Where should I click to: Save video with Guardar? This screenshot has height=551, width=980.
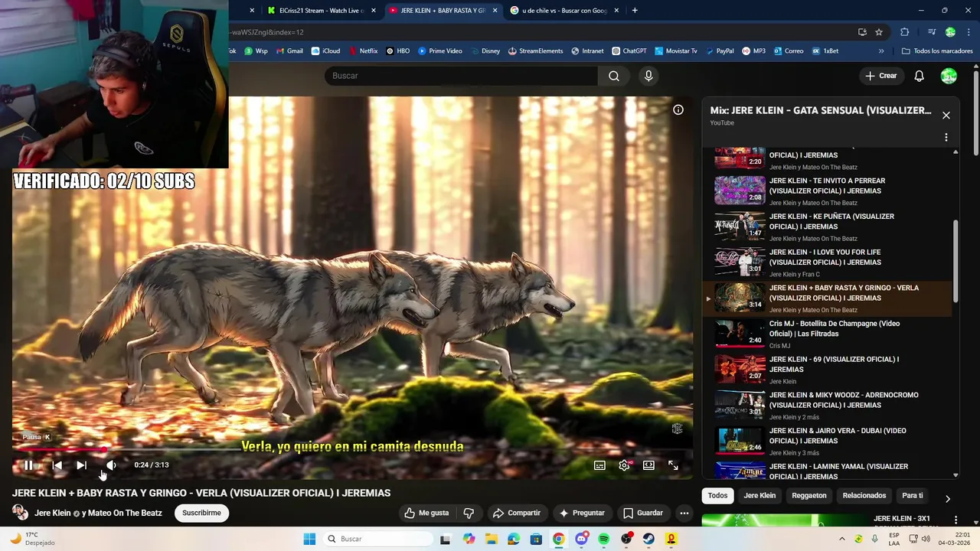click(x=643, y=513)
